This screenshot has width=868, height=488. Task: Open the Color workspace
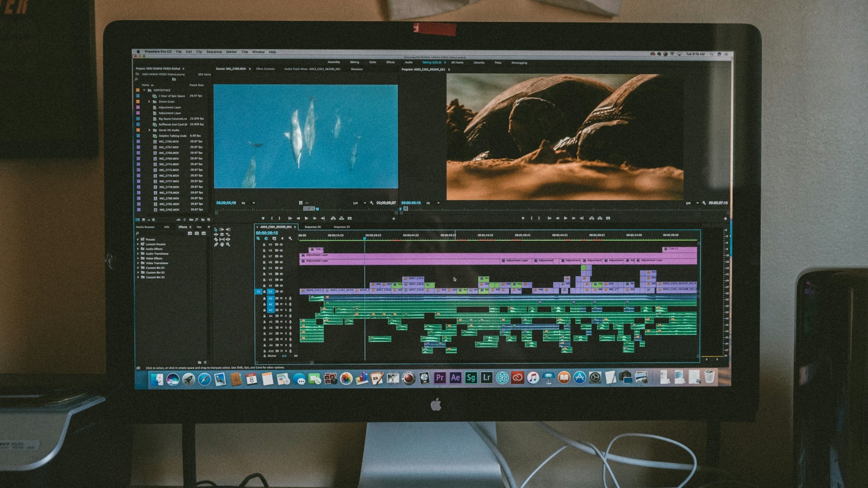pos(373,62)
